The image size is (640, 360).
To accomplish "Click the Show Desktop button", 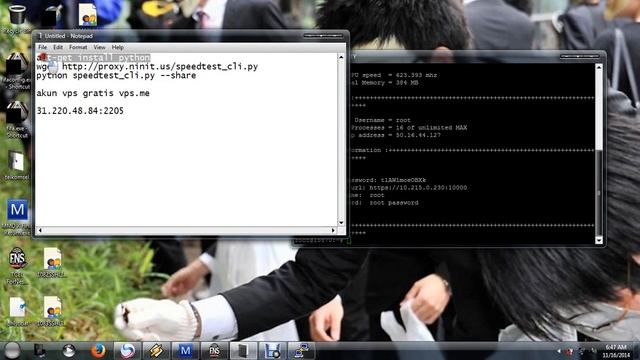I will pyautogui.click(x=637, y=351).
